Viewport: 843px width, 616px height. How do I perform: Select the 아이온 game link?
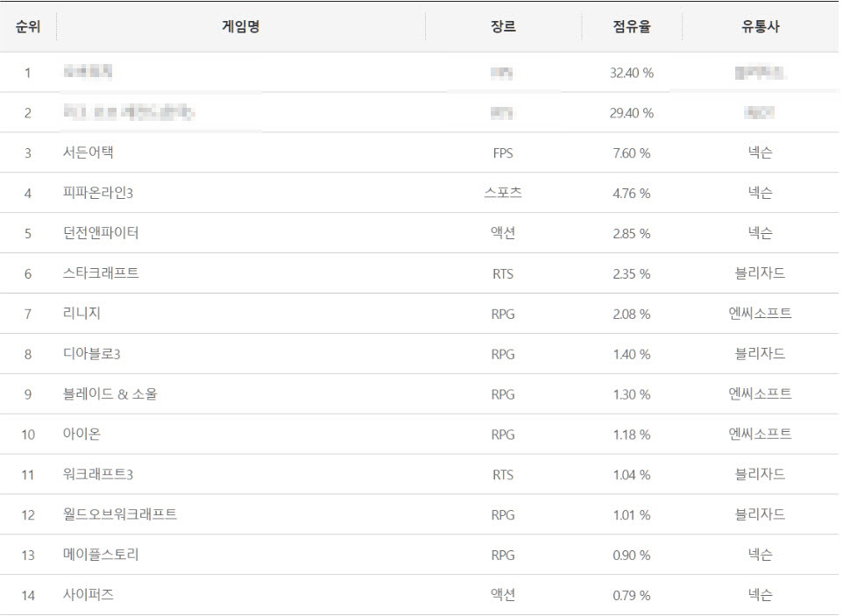81,435
